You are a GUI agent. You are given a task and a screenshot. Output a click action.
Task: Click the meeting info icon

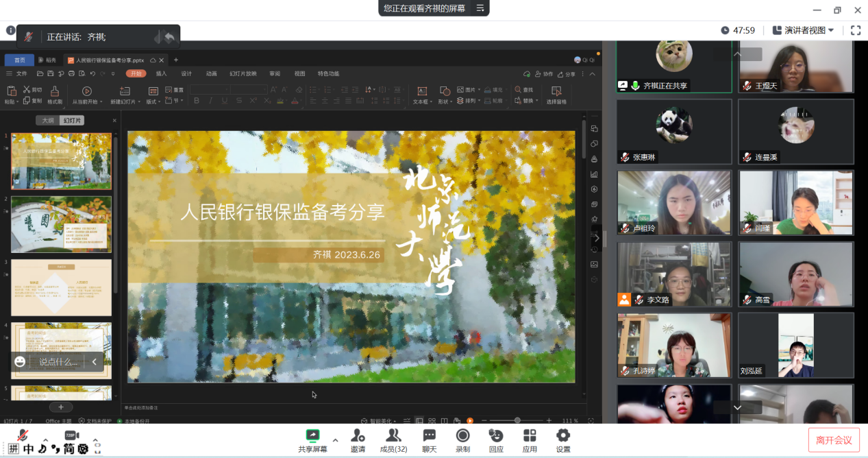coord(10,30)
